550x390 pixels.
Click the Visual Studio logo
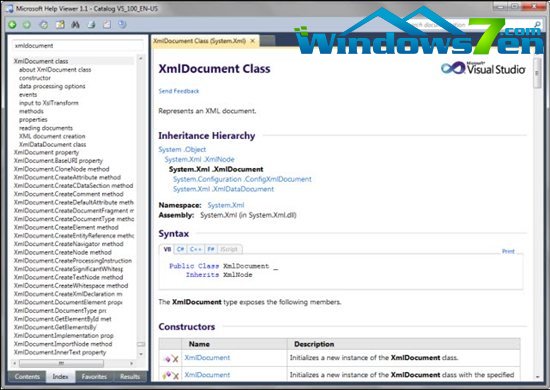tap(483, 68)
